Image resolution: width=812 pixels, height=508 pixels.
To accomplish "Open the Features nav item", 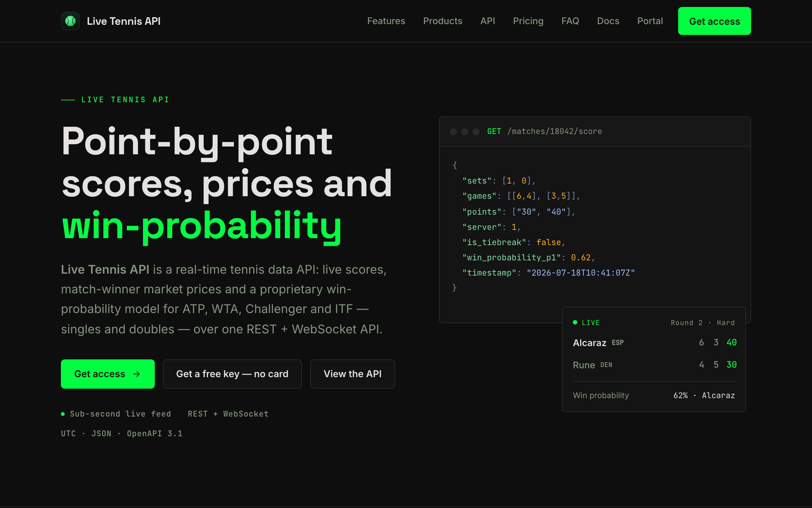I will click(386, 21).
